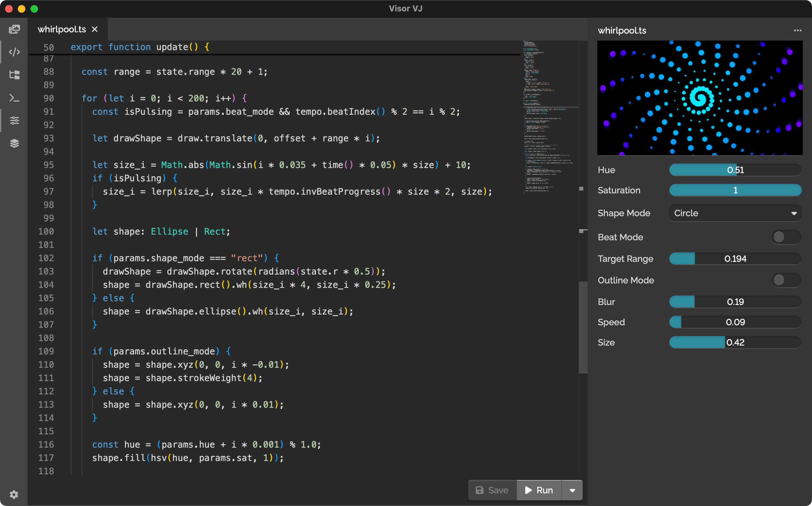Open the file tree sidebar icon
Viewport: 812px width, 506px height.
tap(14, 75)
